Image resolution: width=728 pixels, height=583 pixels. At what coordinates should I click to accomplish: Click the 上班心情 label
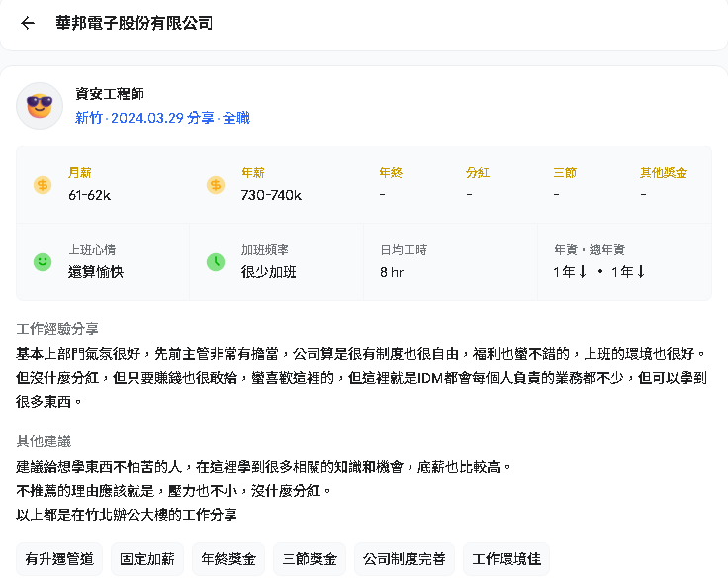(x=92, y=249)
